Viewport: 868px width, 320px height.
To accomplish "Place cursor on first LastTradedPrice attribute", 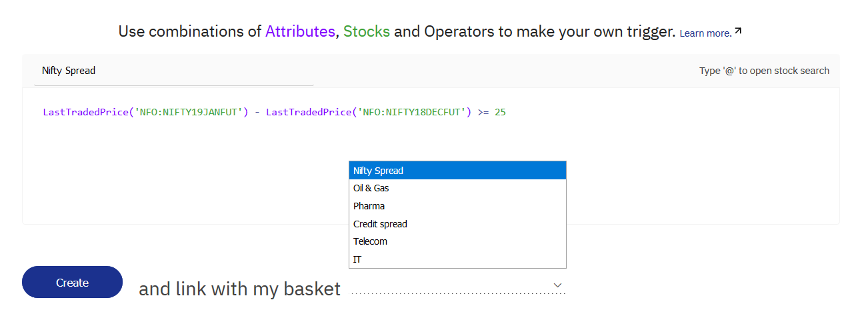I will [x=85, y=112].
